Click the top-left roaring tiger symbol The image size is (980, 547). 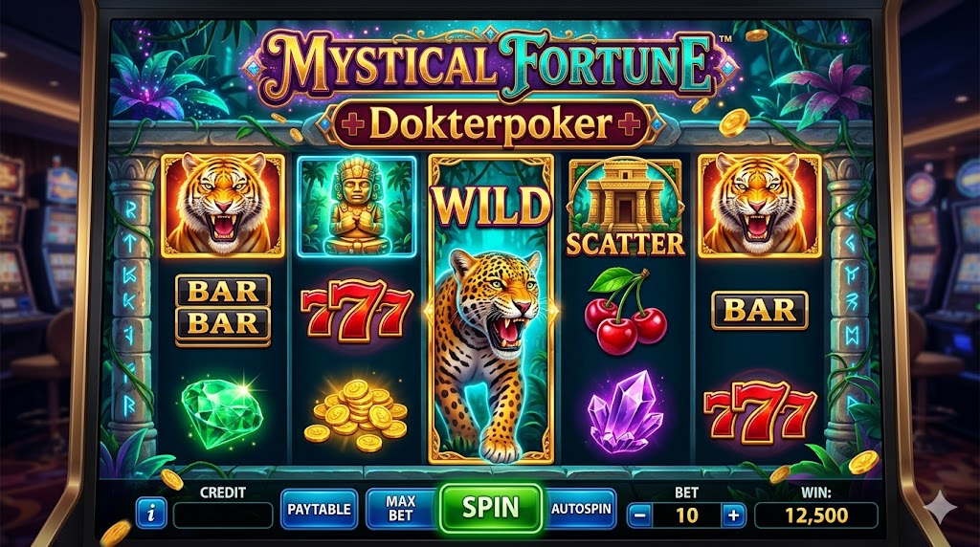pos(222,206)
